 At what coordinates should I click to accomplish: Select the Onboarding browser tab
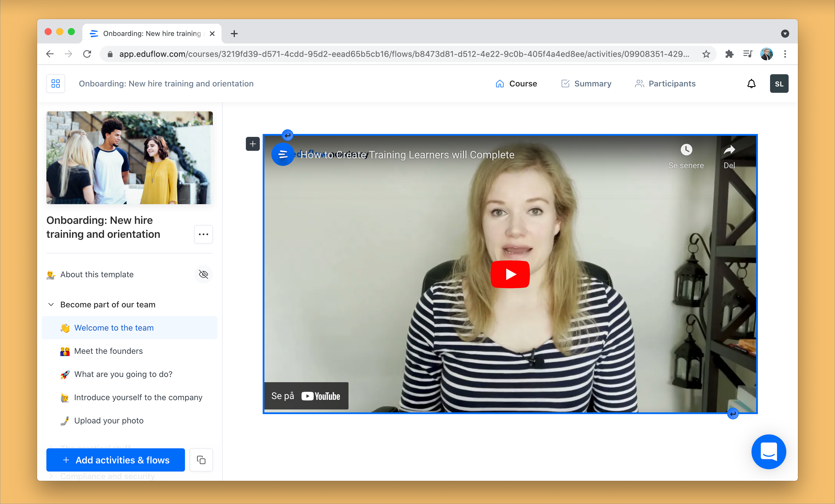(x=152, y=34)
